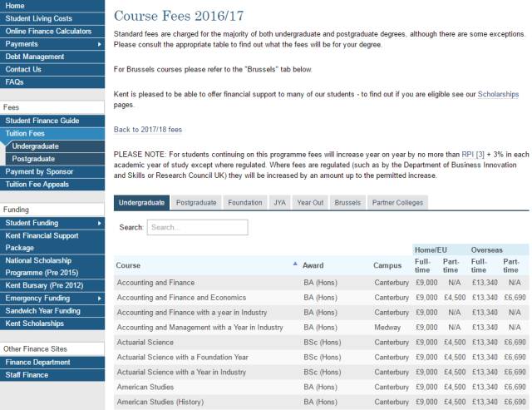Click the Course Fees 2016/17 heading
532x410 pixels.
pyautogui.click(x=179, y=16)
